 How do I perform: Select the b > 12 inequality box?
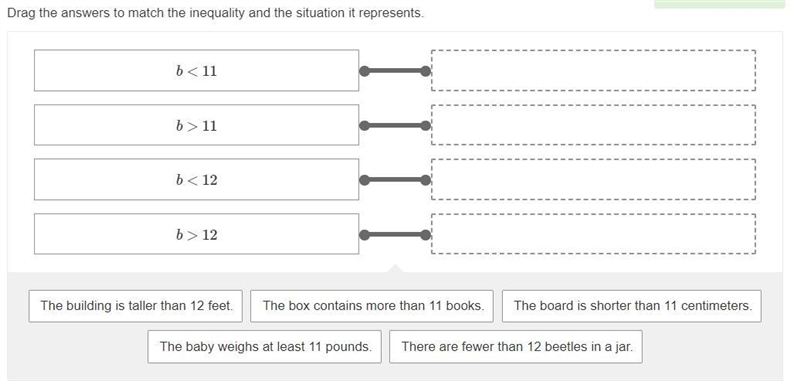[196, 234]
